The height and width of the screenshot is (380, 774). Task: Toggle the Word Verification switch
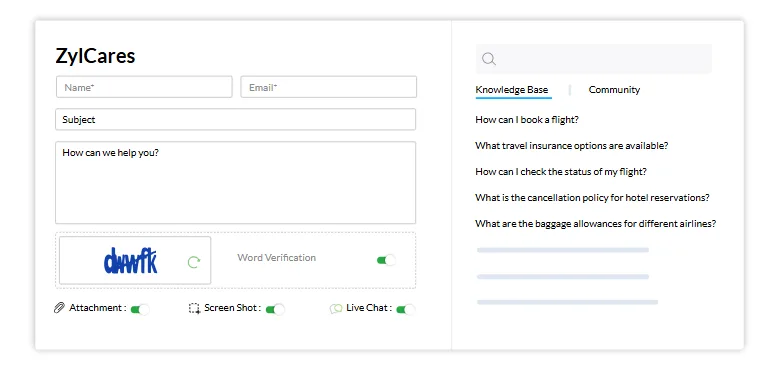click(x=386, y=260)
